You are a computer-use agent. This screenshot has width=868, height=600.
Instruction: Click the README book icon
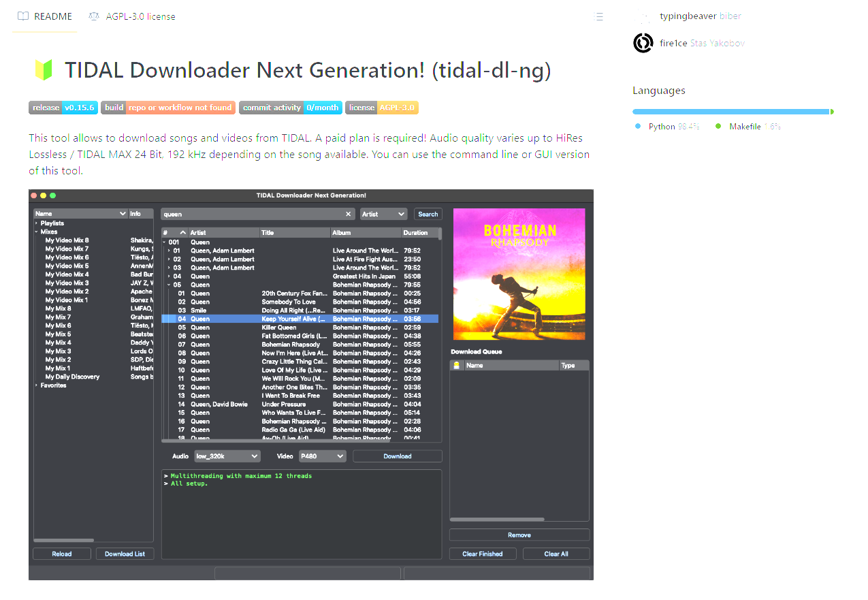coord(23,16)
